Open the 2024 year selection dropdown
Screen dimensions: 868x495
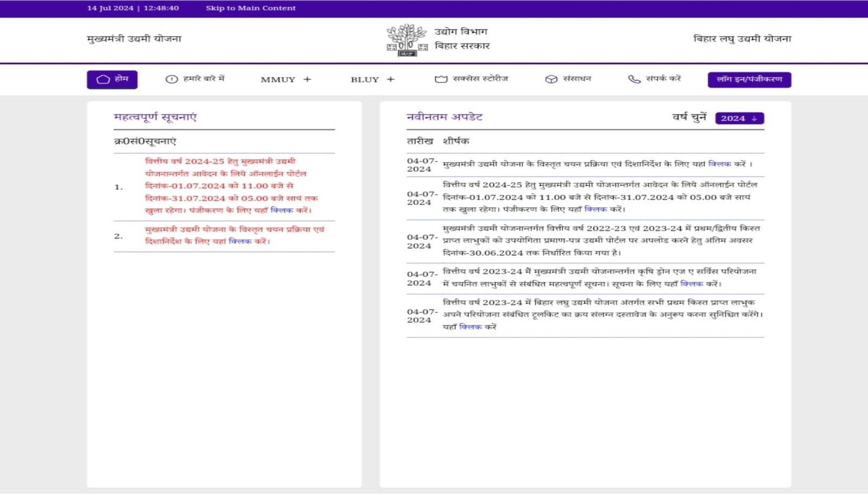[x=739, y=118]
